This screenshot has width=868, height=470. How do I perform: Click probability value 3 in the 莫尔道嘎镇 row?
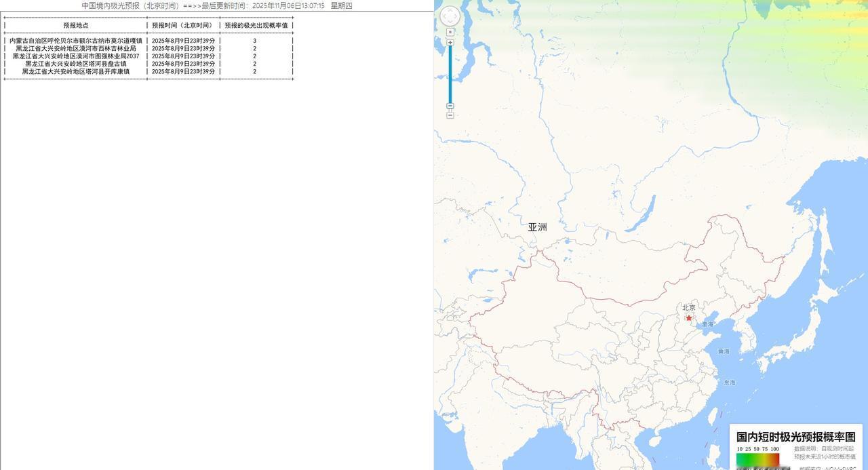pyautogui.click(x=255, y=41)
